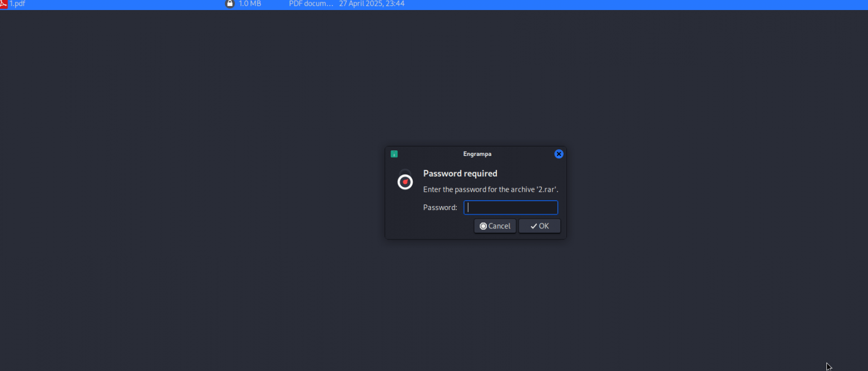Image resolution: width=868 pixels, height=371 pixels.
Task: Click the green Engrampa archive icon in the title bar
Action: (394, 154)
